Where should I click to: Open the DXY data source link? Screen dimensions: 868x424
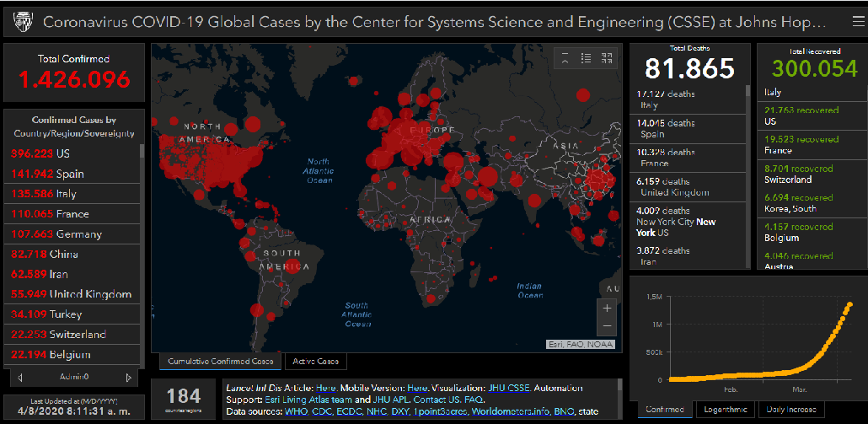click(401, 412)
